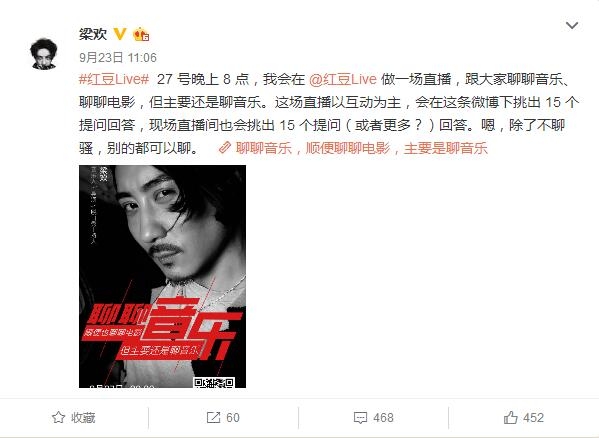Click the thumbs-up like icon
The height and width of the screenshot is (438, 599).
coord(510,417)
